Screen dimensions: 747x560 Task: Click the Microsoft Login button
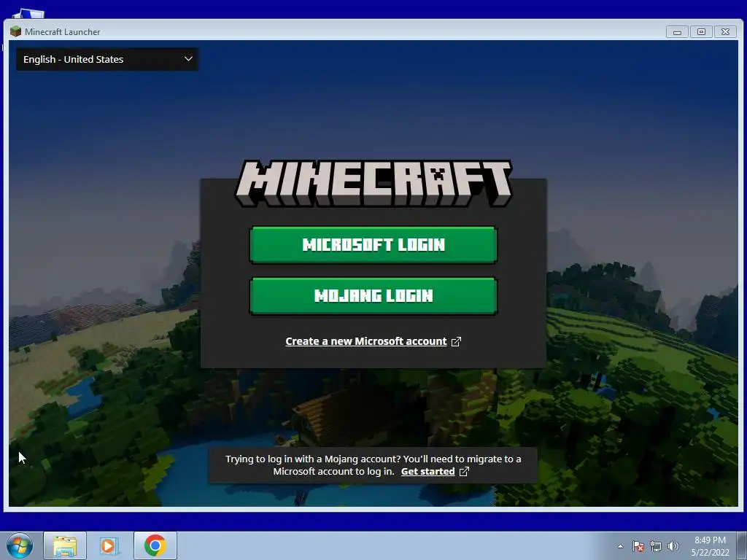click(x=373, y=245)
